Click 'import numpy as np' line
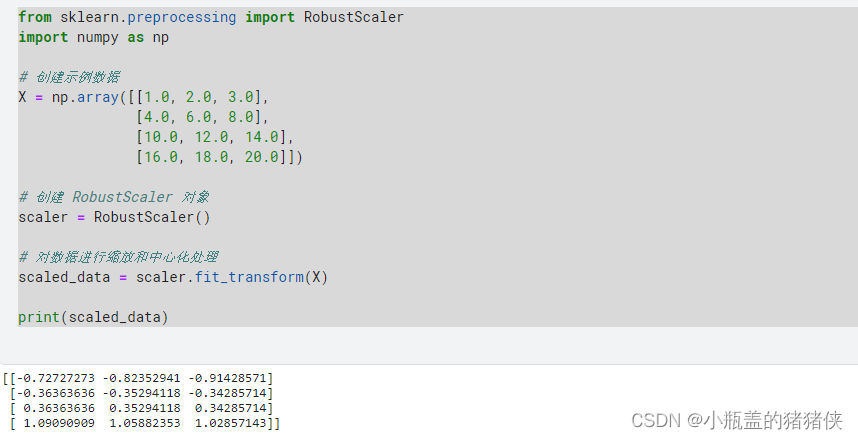Screen dimensions: 858x439 [94, 37]
